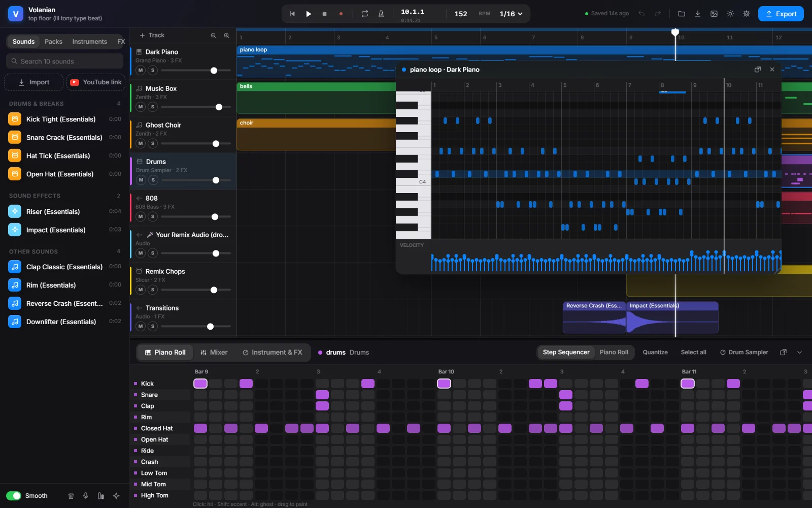The image size is (812, 508).
Task: Click the Select all button
Action: [693, 353]
